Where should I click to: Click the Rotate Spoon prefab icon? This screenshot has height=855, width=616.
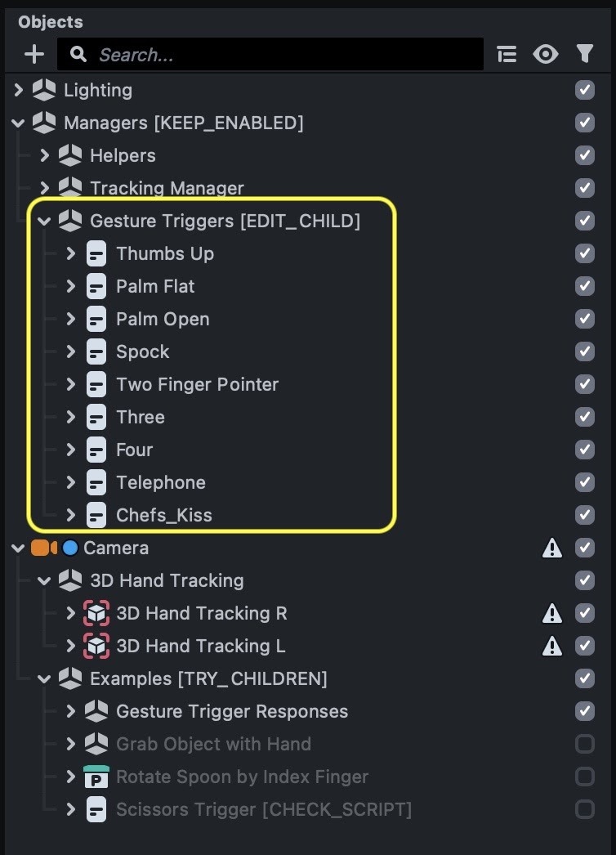[96, 777]
